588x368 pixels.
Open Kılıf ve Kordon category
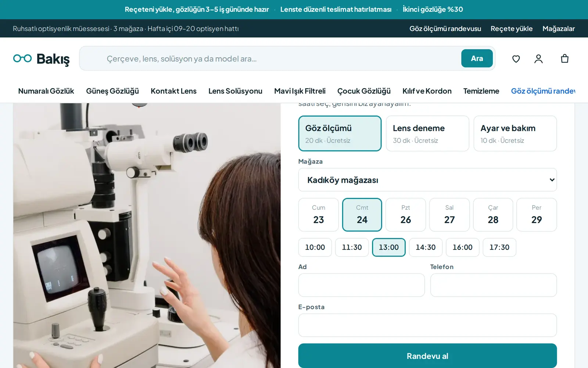click(427, 91)
